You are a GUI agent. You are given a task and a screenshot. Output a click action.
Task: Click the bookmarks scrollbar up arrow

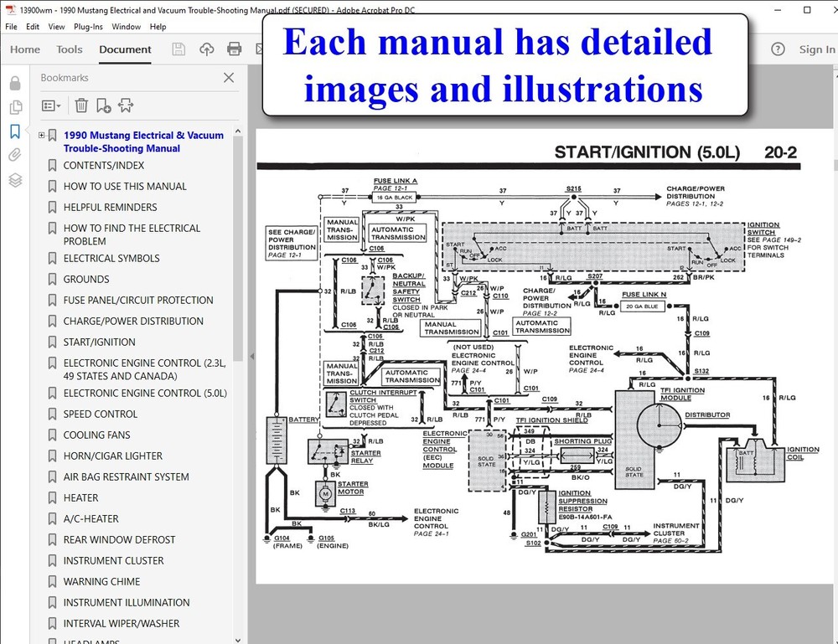click(x=238, y=131)
